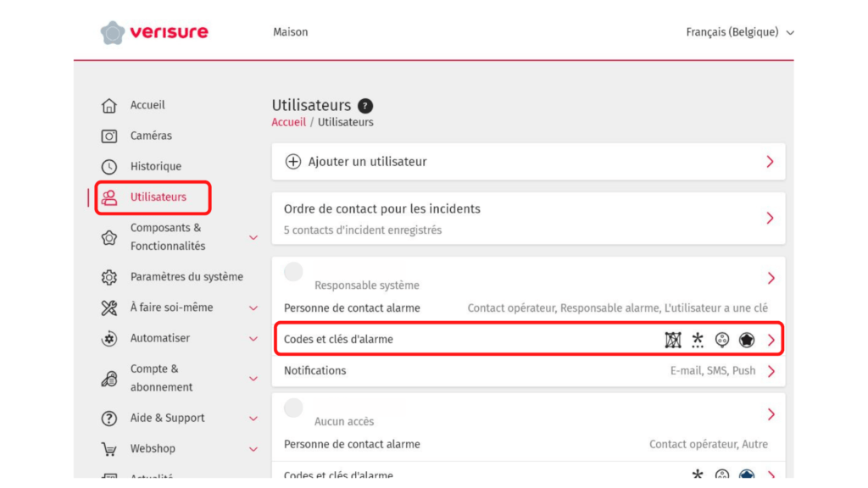
Task: Click the Paramètres du système gear icon
Action: (109, 277)
